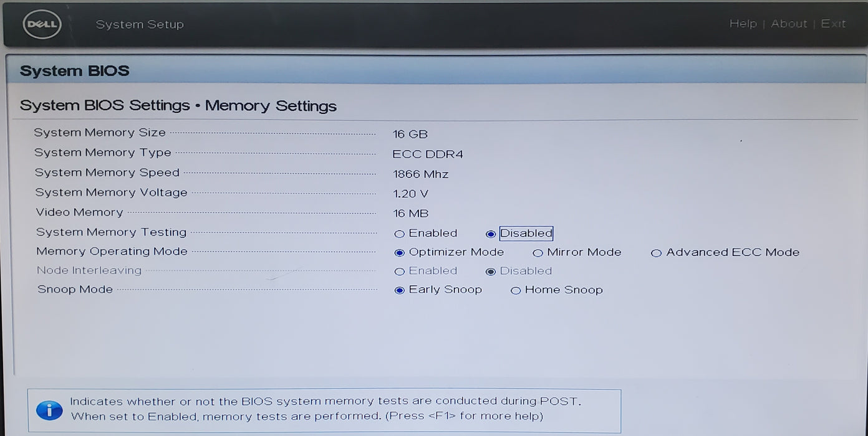The width and height of the screenshot is (868, 436).
Task: Open the Help link
Action: tap(743, 24)
